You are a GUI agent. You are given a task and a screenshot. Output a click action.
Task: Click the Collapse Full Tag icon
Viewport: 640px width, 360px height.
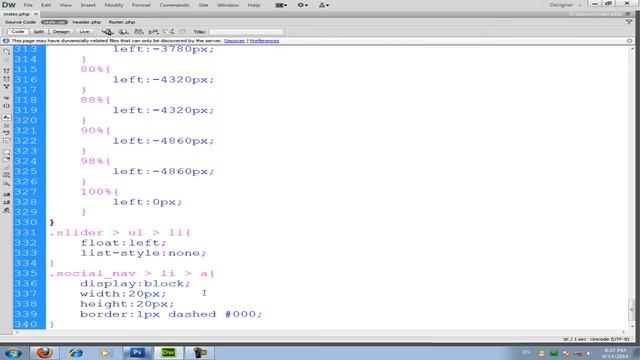6,70
